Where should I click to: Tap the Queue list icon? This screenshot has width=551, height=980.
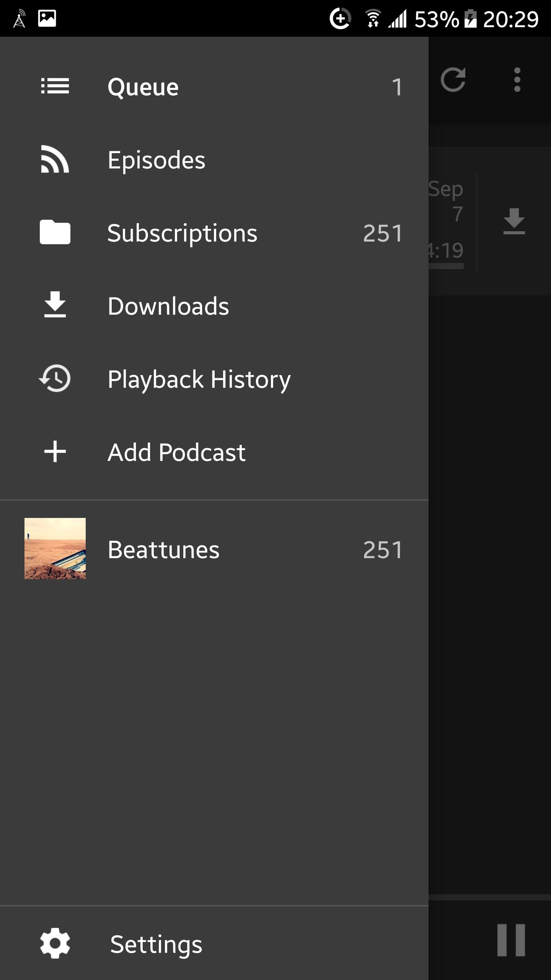click(x=55, y=86)
